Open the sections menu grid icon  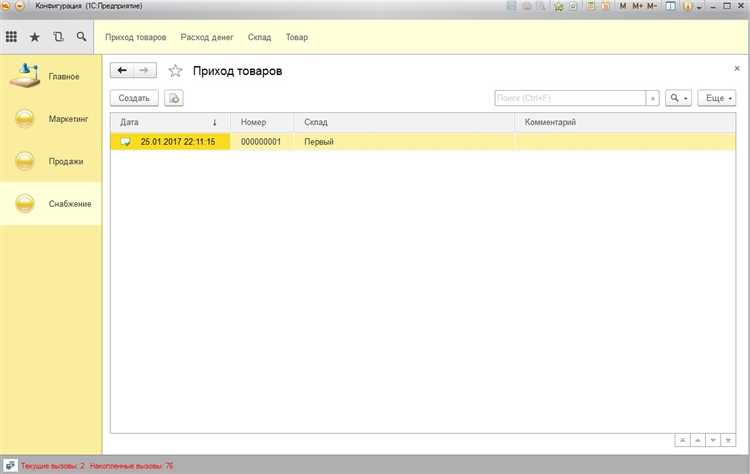tap(11, 36)
